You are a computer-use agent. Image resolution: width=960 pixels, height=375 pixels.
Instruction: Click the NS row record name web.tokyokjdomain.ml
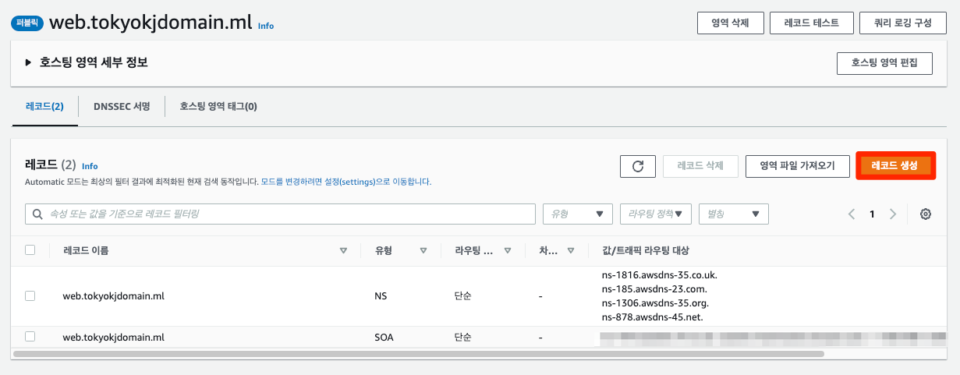point(114,296)
